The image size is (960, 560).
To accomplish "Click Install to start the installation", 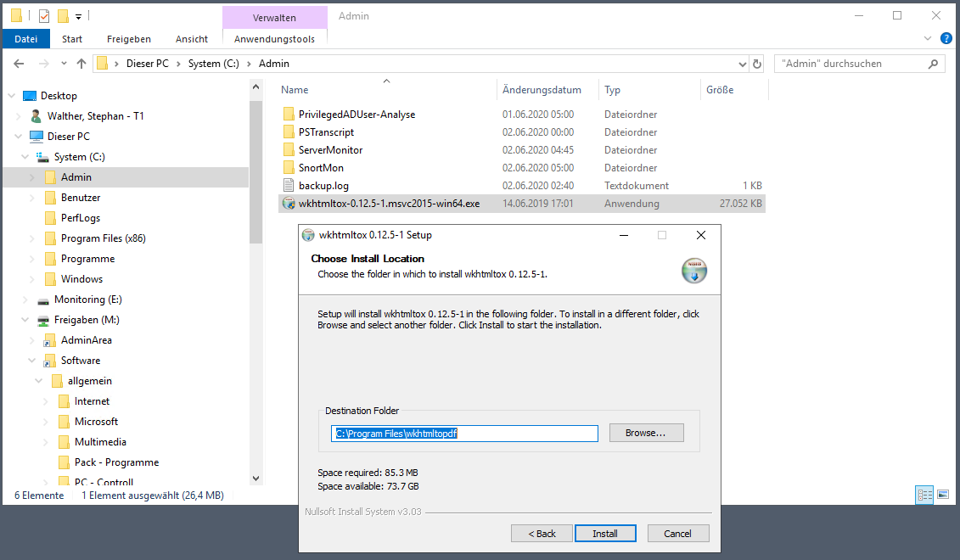I will [x=605, y=534].
